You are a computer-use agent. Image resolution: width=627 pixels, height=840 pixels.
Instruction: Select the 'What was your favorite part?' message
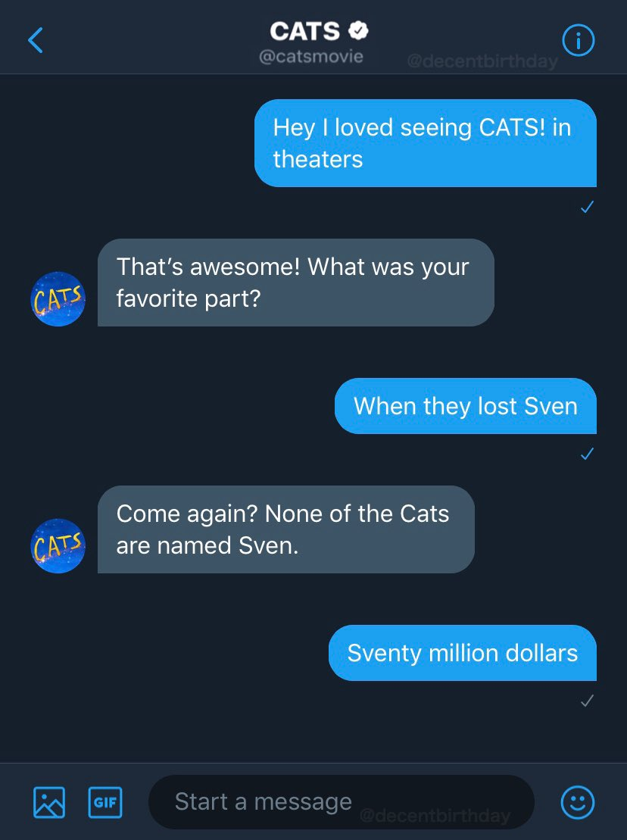pyautogui.click(x=295, y=283)
